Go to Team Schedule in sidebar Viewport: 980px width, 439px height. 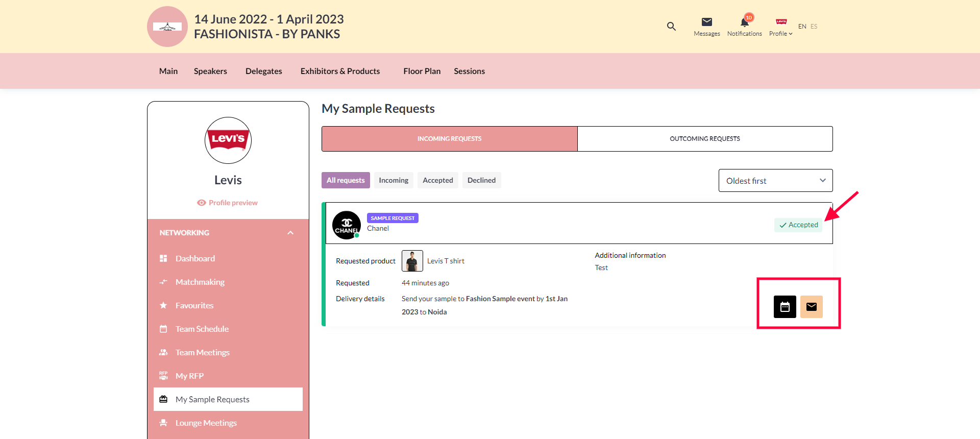pos(202,329)
